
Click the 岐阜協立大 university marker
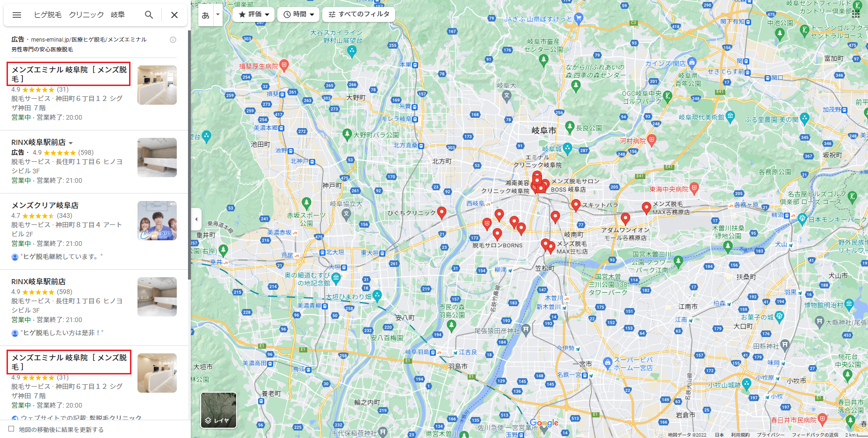[346, 214]
